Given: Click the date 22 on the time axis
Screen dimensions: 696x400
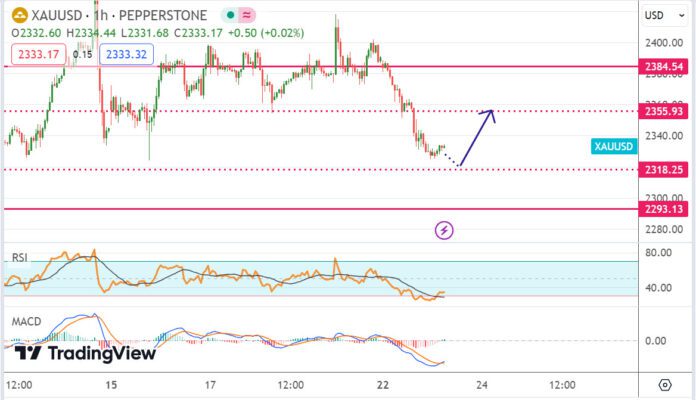Looking at the screenshot, I should point(385,384).
